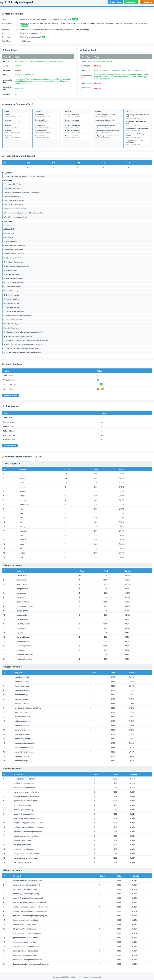Click the Twitter Card bird icon
The height and width of the screenshot is (980, 154).
point(81,50)
